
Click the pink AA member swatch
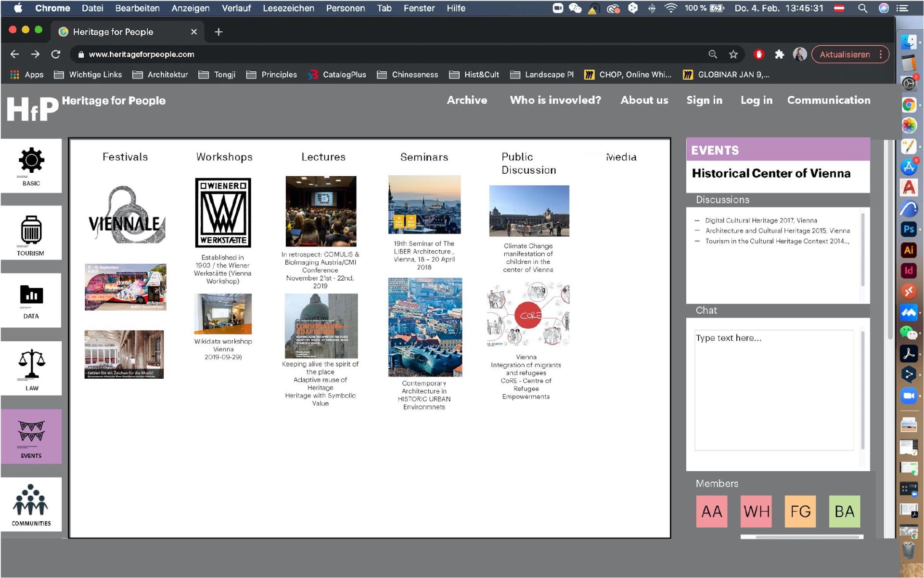pos(711,511)
